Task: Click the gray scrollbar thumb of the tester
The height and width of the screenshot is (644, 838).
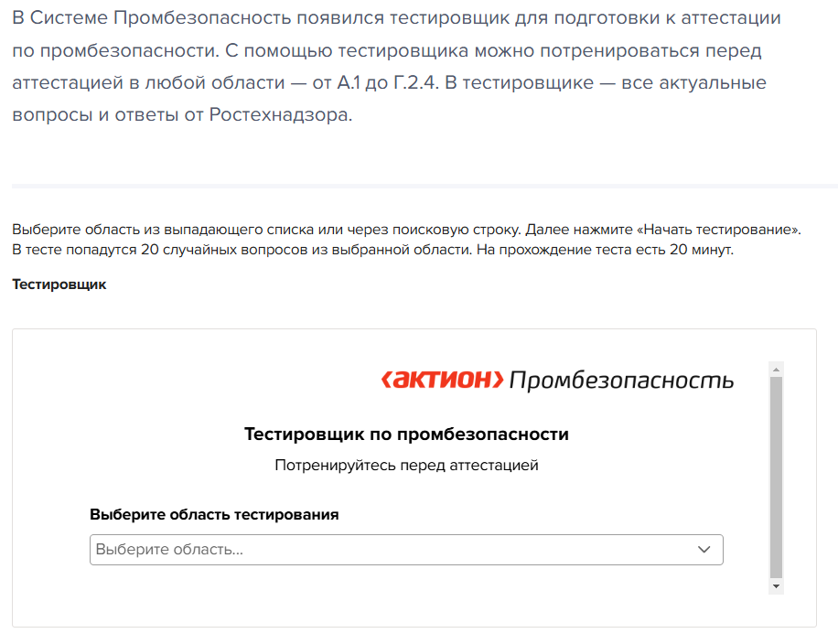Action: (776, 476)
